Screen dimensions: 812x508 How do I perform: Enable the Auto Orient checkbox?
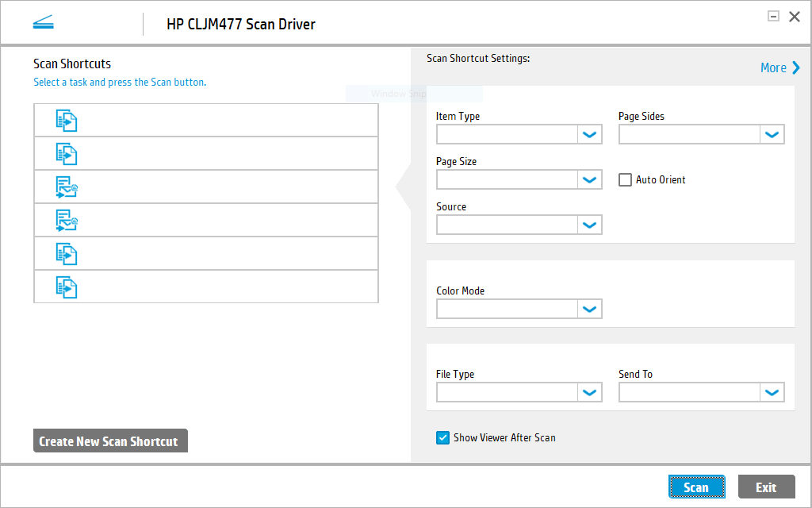point(625,179)
